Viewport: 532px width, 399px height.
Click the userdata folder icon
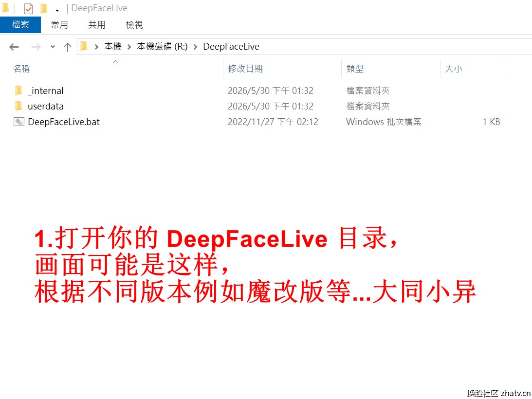(18, 106)
